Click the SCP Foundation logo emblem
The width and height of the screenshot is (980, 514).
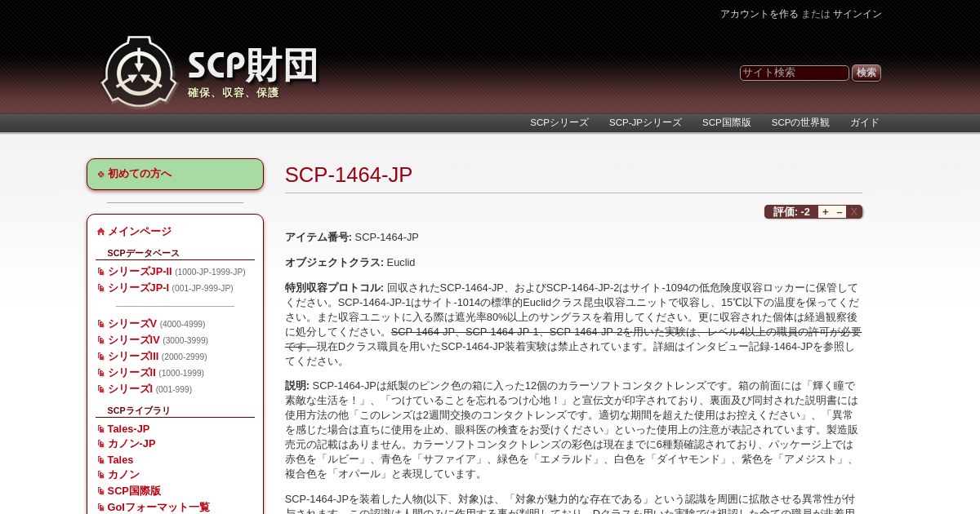click(139, 71)
